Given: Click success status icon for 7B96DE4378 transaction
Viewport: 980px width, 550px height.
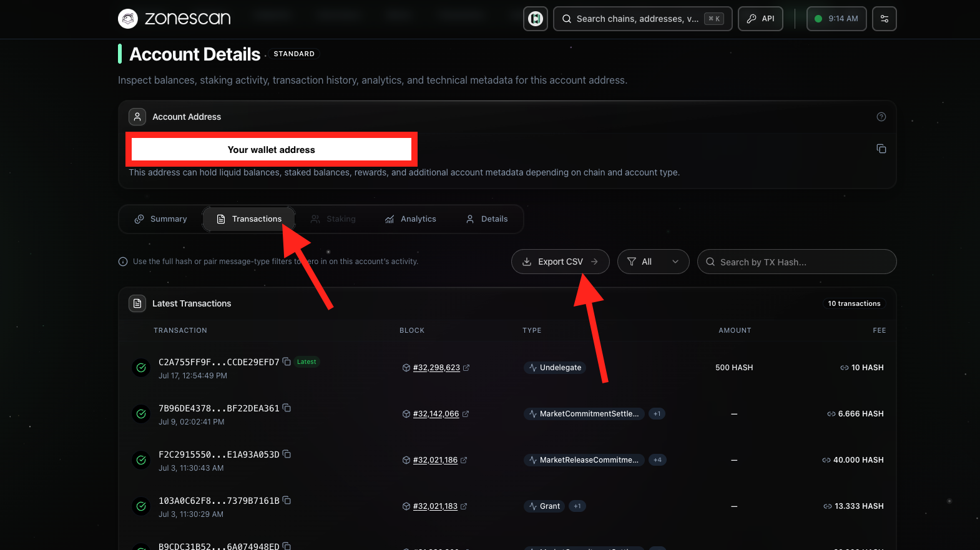Looking at the screenshot, I should click(x=141, y=414).
